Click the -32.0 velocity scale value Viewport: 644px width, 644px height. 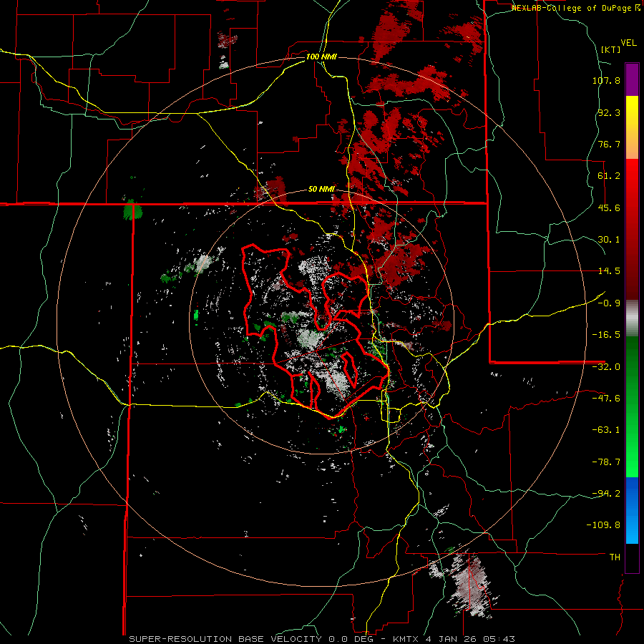(606, 367)
